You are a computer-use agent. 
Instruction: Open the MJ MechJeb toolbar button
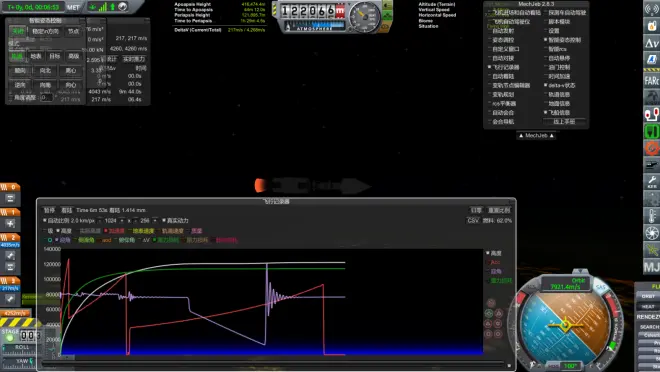(652, 267)
